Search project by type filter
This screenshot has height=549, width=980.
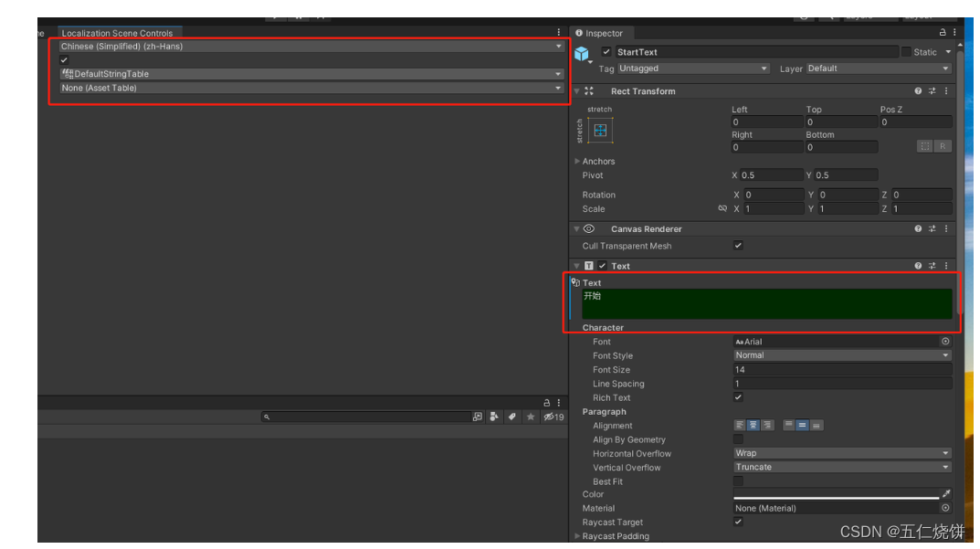(494, 417)
